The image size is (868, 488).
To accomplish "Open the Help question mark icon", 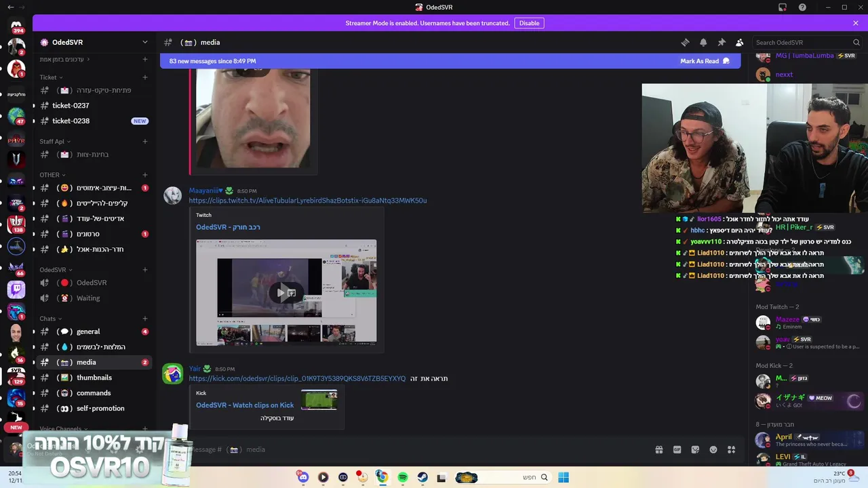I will [802, 7].
